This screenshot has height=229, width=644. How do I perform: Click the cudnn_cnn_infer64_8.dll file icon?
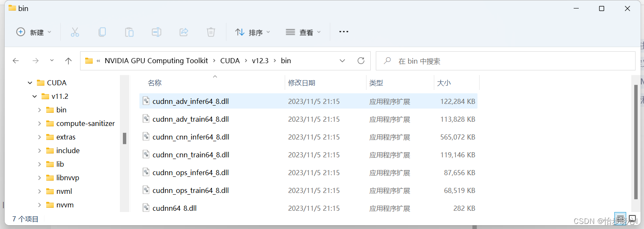pyautogui.click(x=146, y=137)
